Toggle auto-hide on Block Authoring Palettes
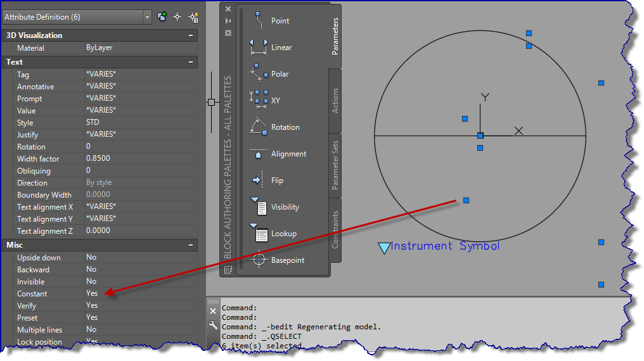 pyautogui.click(x=228, y=21)
